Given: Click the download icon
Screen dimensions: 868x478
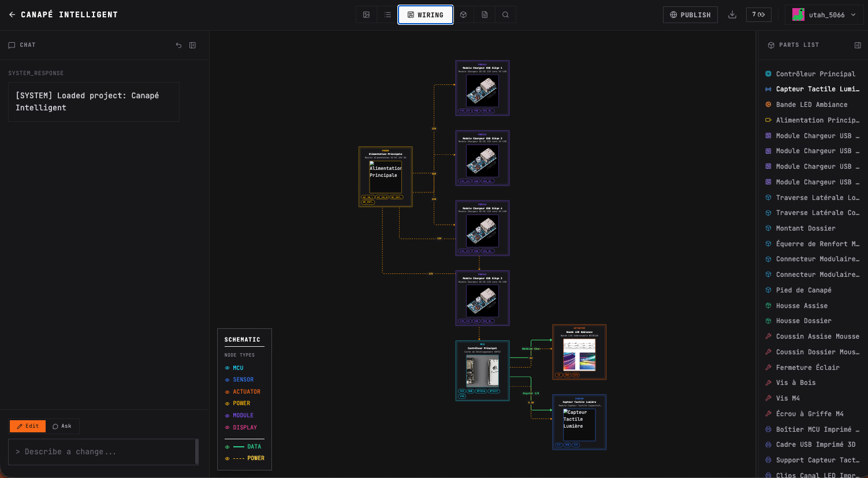Looking at the screenshot, I should (x=732, y=15).
